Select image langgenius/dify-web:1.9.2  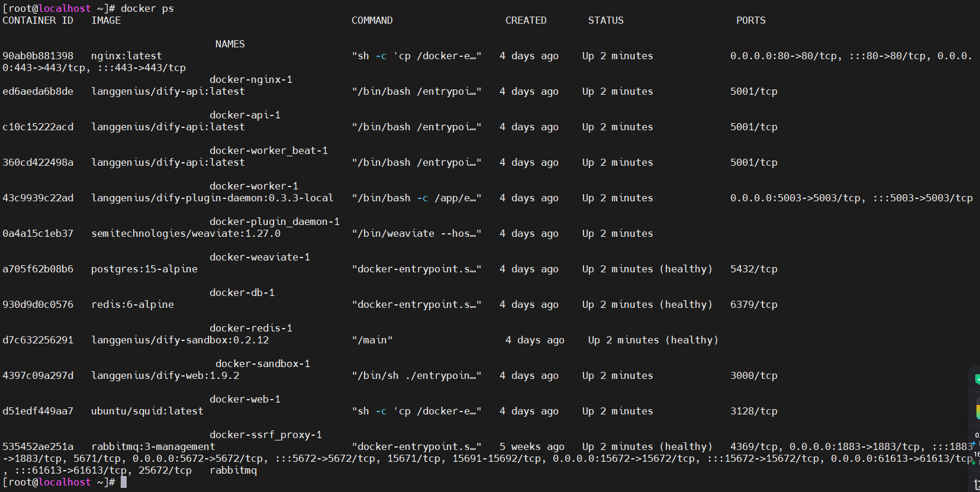click(165, 375)
